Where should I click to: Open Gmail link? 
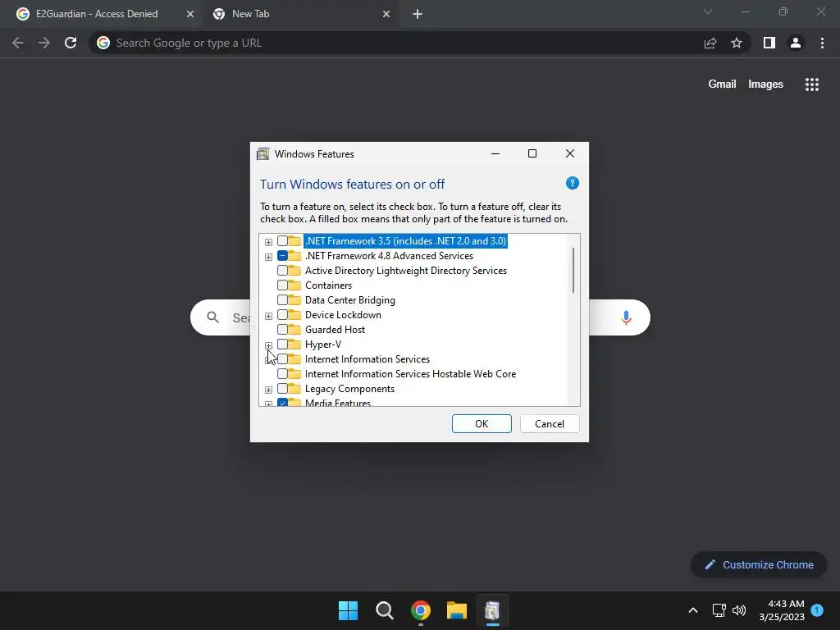[722, 84]
